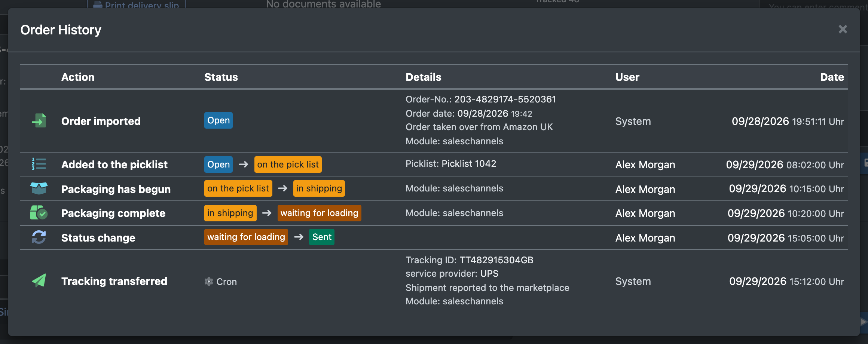The image size is (868, 344).
Task: Click the Status change refresh icon
Action: [x=39, y=237]
